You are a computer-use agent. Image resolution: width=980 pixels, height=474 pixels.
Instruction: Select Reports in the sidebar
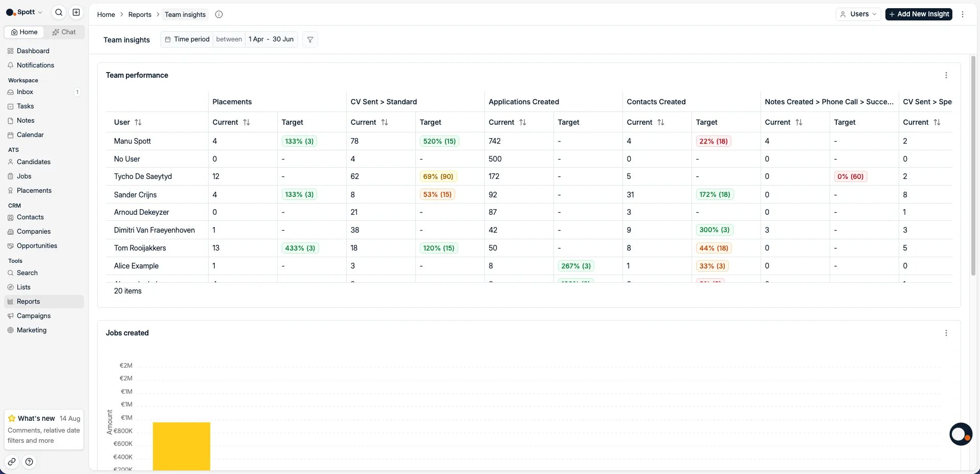pyautogui.click(x=44, y=302)
